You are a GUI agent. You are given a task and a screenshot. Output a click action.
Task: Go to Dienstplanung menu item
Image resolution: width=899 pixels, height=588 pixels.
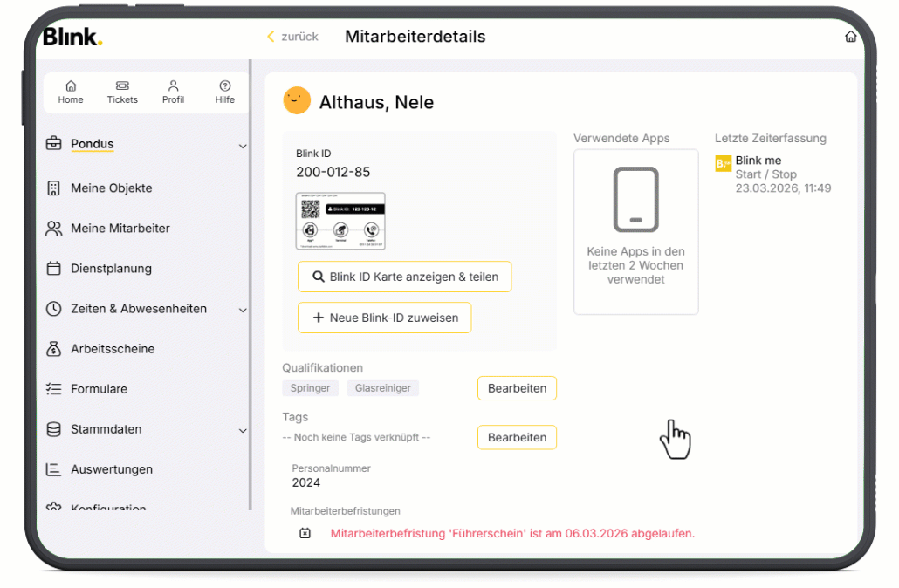(111, 269)
